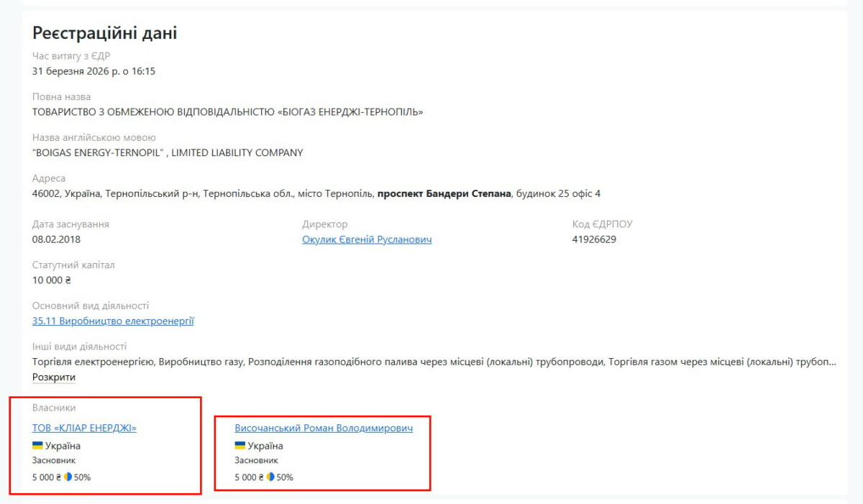
Task: Expand other activities via Розкрити
Action: click(x=54, y=377)
